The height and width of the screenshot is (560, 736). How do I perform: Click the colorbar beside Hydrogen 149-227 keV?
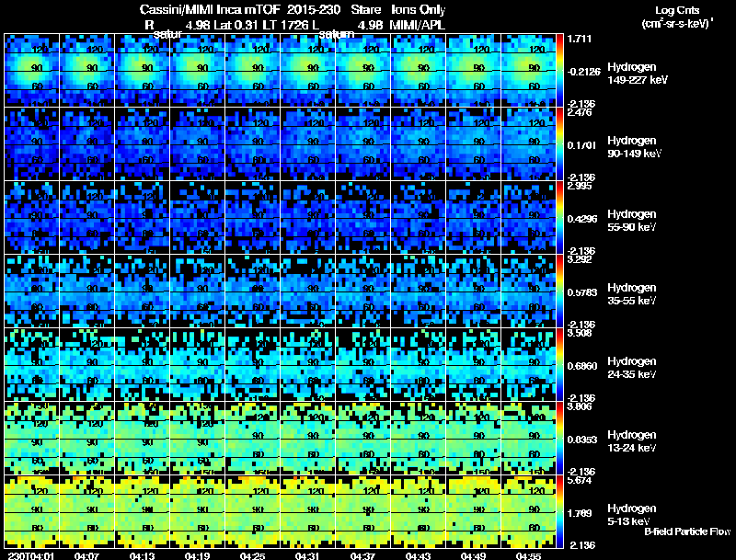(559, 70)
